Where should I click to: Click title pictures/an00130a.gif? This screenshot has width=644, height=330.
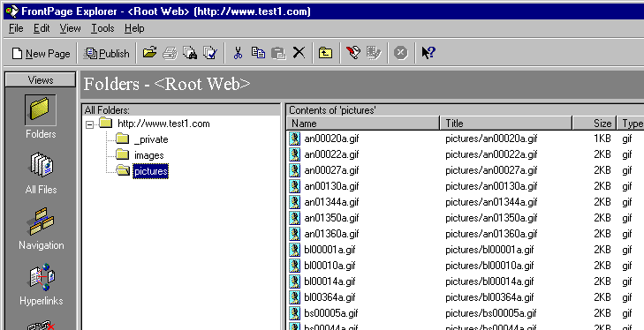491,186
